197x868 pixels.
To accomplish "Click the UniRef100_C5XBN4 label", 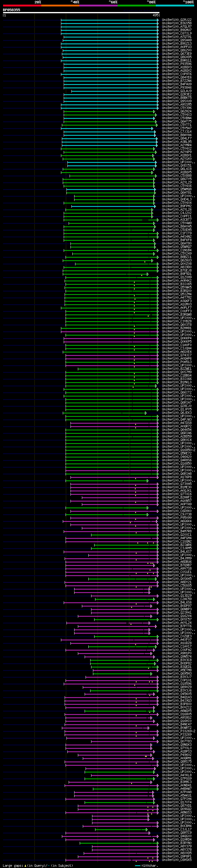I will pyautogui.click(x=177, y=118).
